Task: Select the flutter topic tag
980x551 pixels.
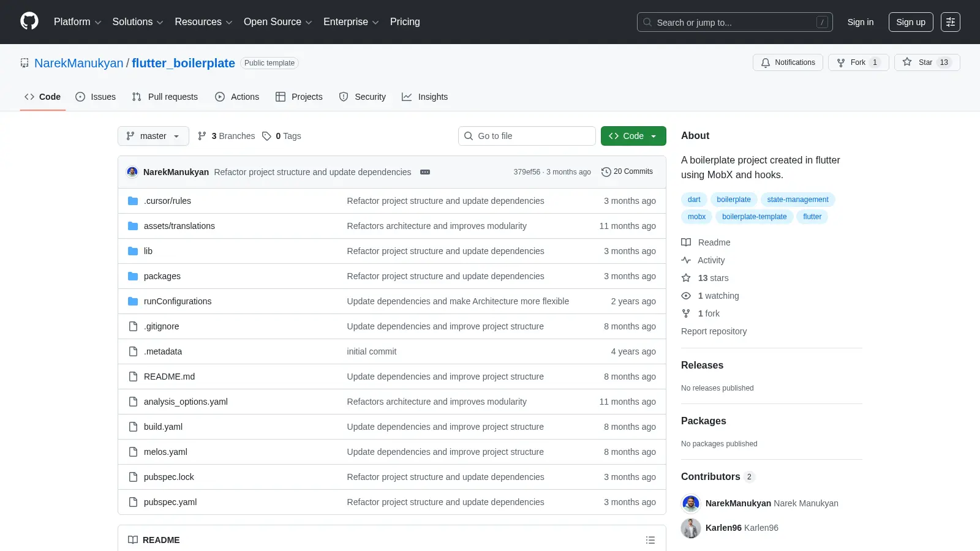Action: 812,217
